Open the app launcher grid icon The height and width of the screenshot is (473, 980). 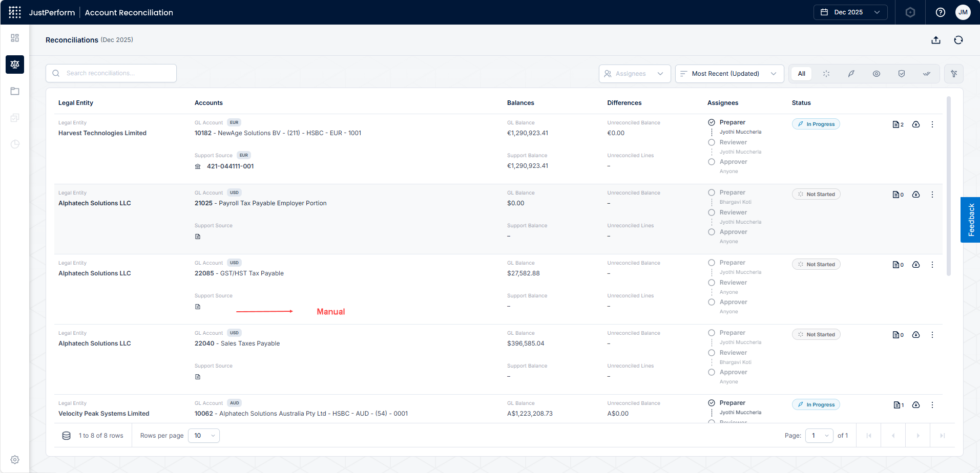pos(15,12)
